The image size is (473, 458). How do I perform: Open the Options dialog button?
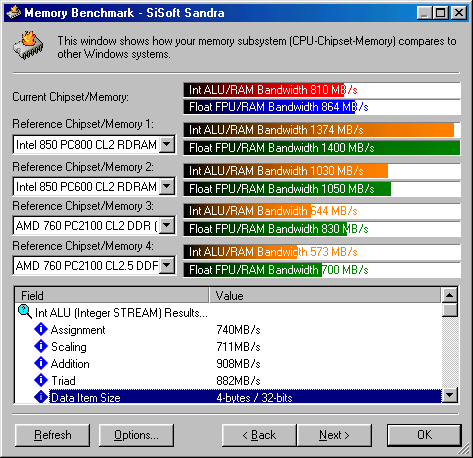[136, 435]
